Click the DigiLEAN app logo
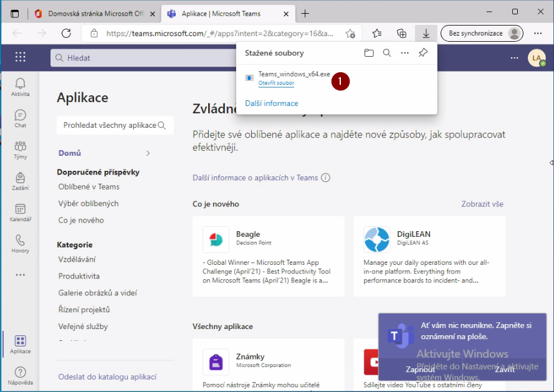The height and width of the screenshot is (392, 554). coord(376,240)
